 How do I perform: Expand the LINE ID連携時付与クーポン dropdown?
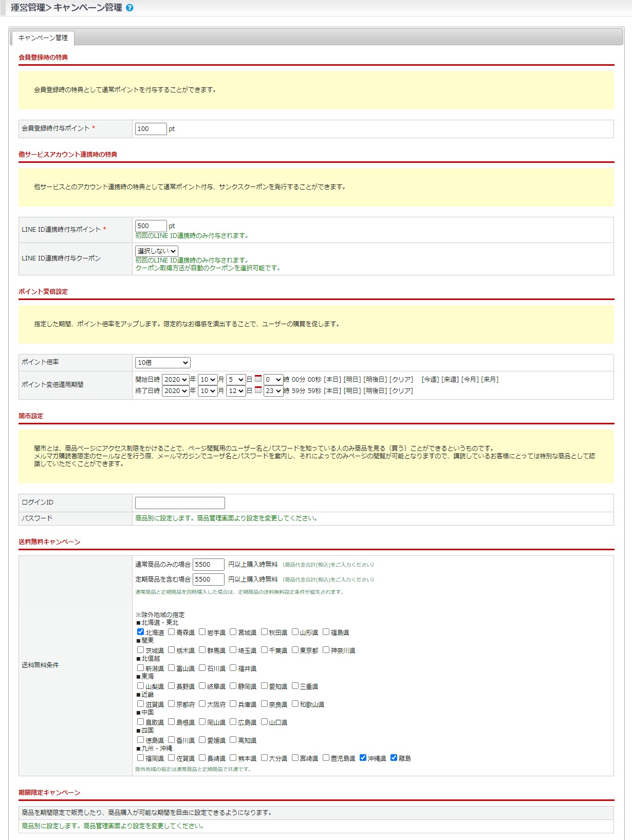156,251
